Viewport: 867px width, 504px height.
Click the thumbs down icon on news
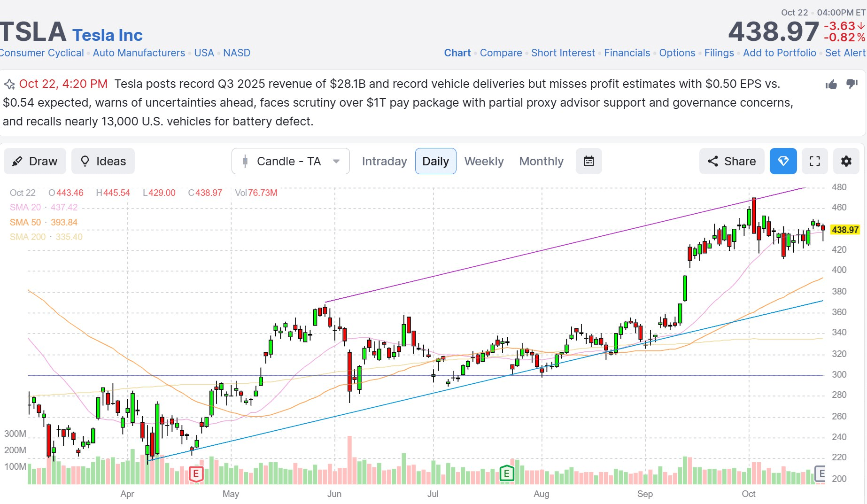click(852, 84)
